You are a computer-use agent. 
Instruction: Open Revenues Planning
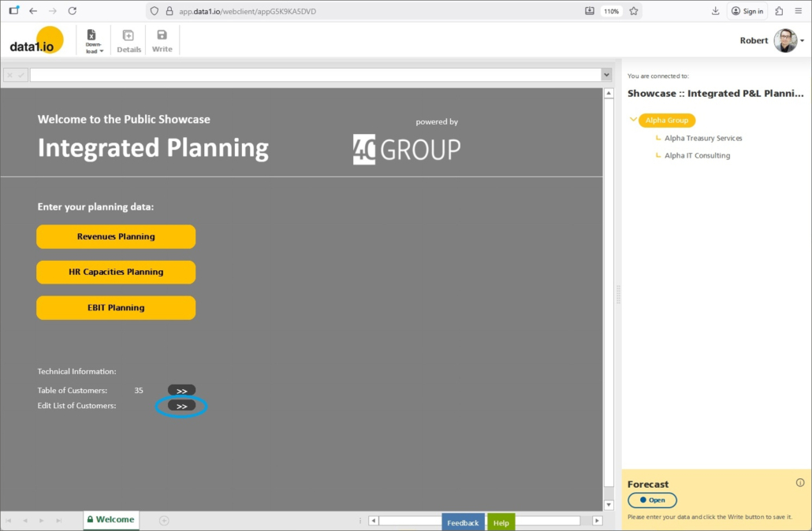(116, 236)
